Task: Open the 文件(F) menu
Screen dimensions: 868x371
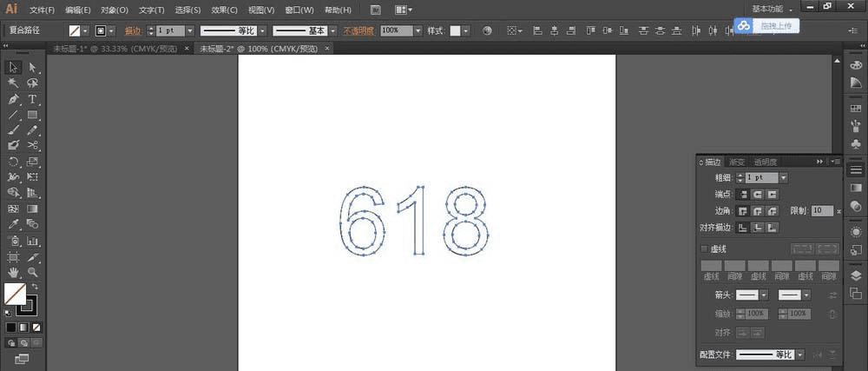Action: point(42,10)
